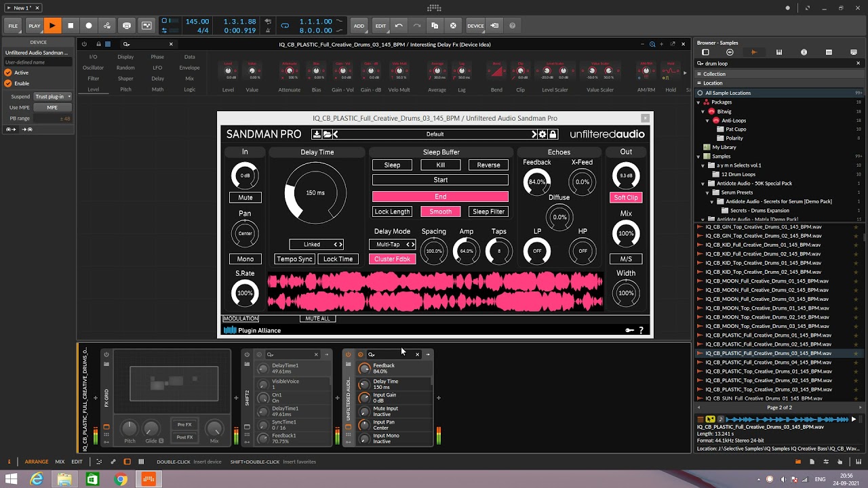Toggle Cluster Fdbk button
The height and width of the screenshot is (488, 868).
point(392,259)
